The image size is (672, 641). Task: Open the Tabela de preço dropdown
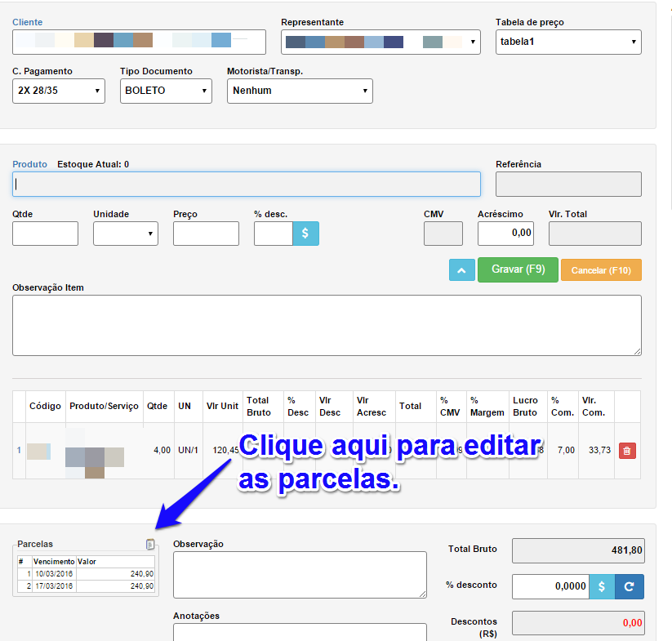567,42
